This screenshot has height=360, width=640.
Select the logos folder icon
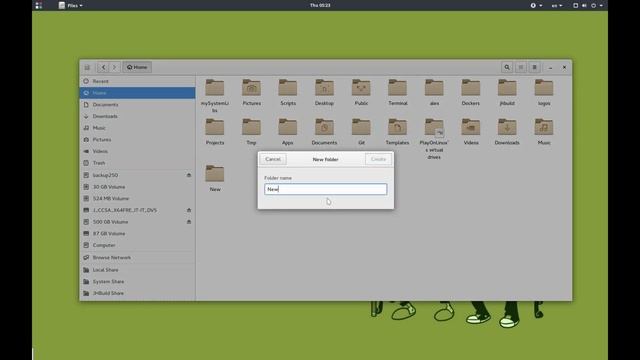(x=544, y=88)
